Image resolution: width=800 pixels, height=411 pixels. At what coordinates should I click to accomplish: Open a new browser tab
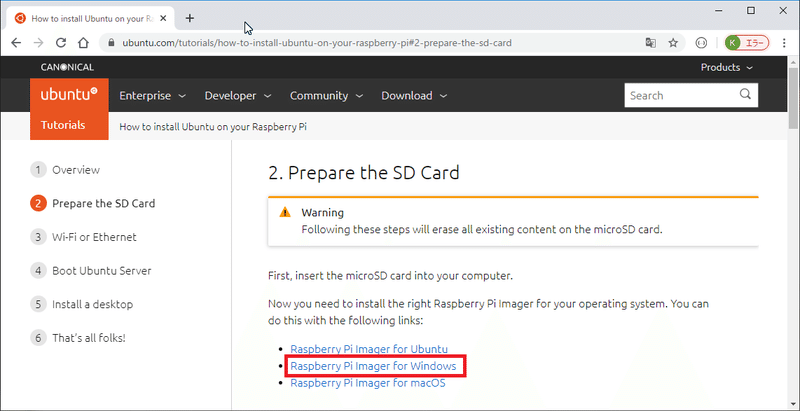click(190, 18)
